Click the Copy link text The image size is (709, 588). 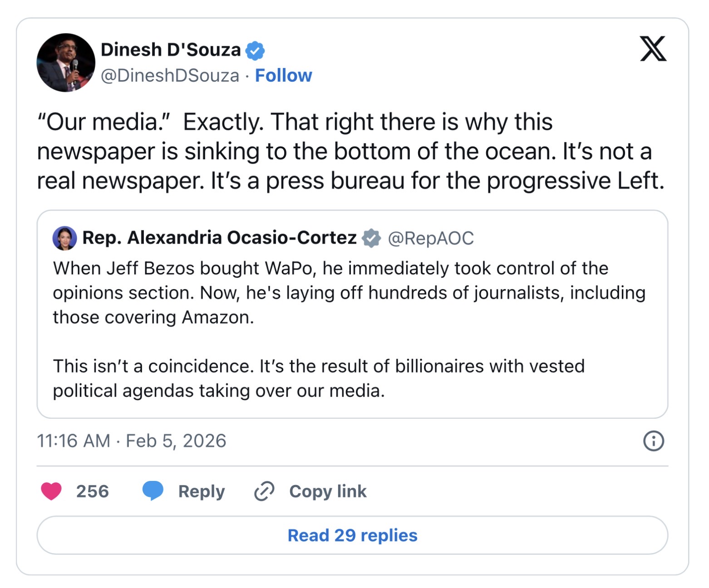pyautogui.click(x=328, y=491)
